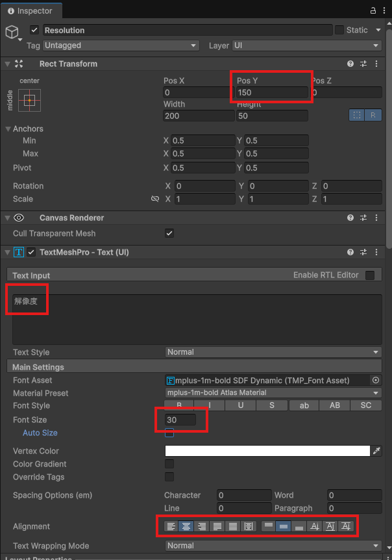This screenshot has width=392, height=560.
Task: Open Rect Transform help reference
Action: click(x=350, y=64)
